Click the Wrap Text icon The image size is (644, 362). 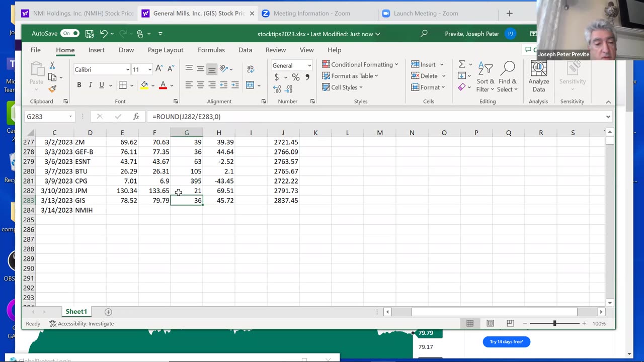(251, 69)
